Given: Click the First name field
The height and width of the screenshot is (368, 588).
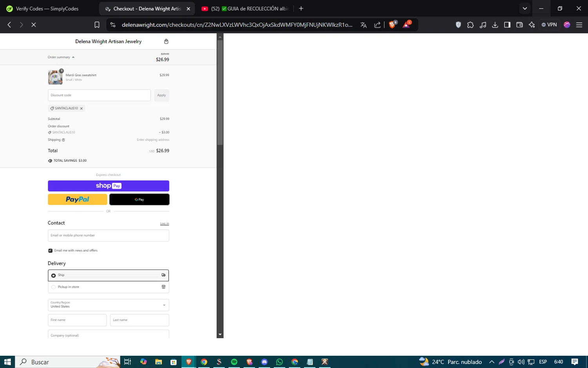Looking at the screenshot, I should (77, 320).
